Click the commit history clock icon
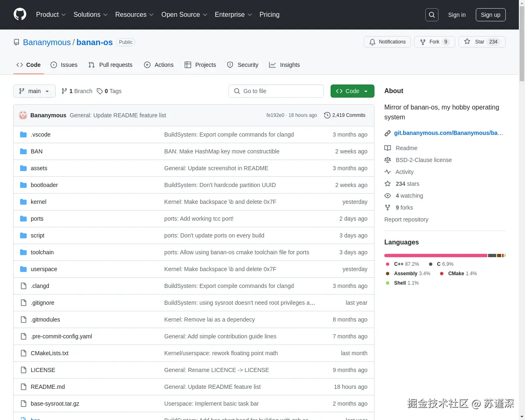The width and height of the screenshot is (525, 420). pos(327,115)
